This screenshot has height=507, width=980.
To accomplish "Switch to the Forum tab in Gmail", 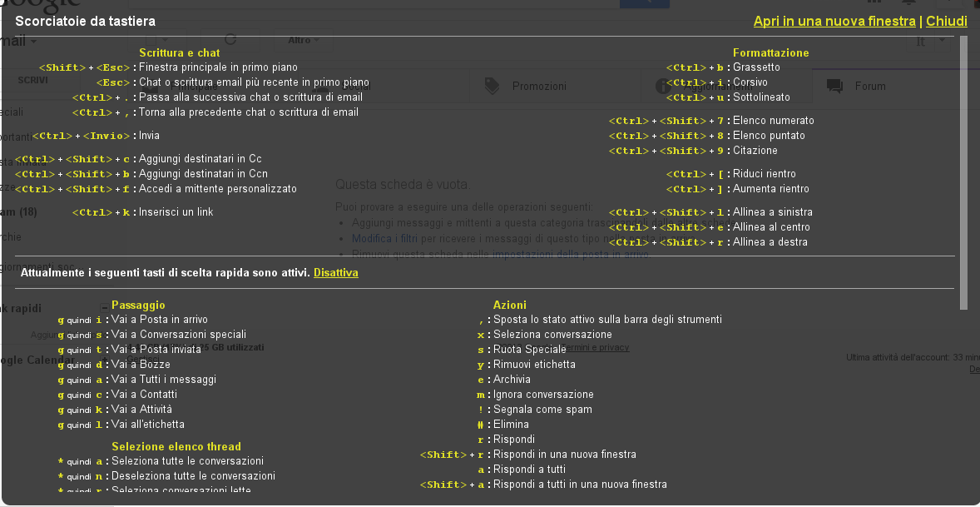I will coord(870,86).
